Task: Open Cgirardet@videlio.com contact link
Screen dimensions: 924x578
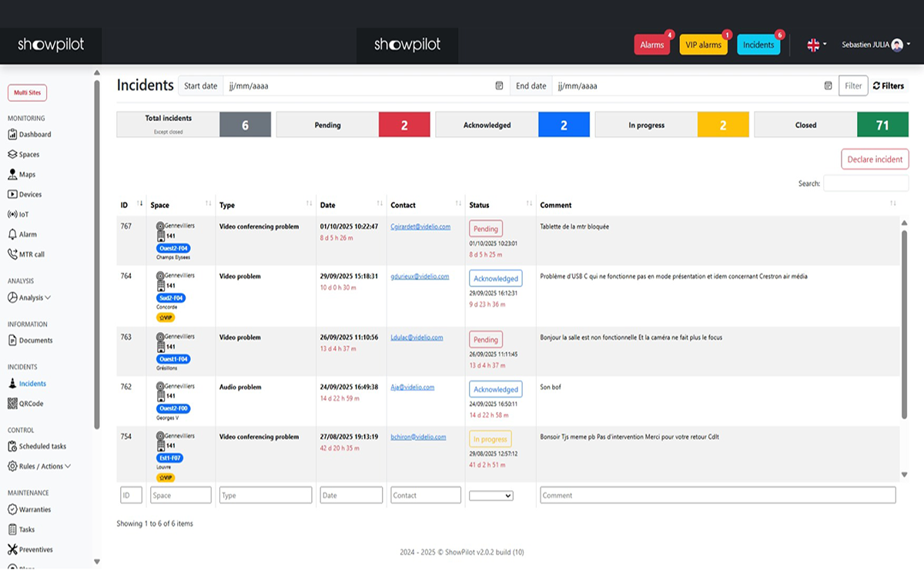Action: click(420, 227)
